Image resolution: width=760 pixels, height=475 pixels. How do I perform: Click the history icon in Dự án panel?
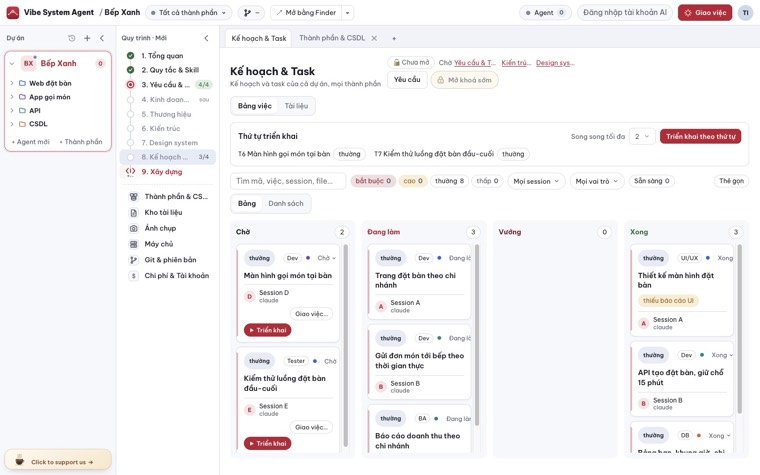pos(72,38)
